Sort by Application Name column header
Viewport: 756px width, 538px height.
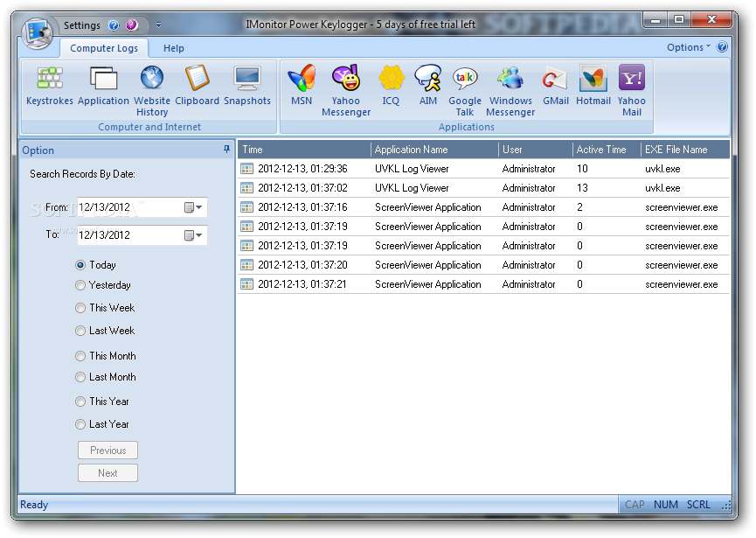point(434,150)
